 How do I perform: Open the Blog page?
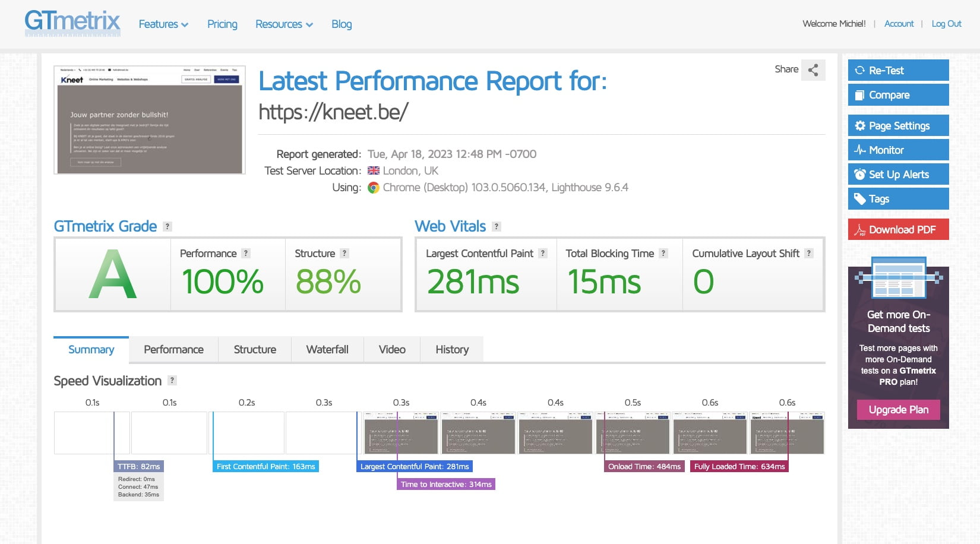342,24
